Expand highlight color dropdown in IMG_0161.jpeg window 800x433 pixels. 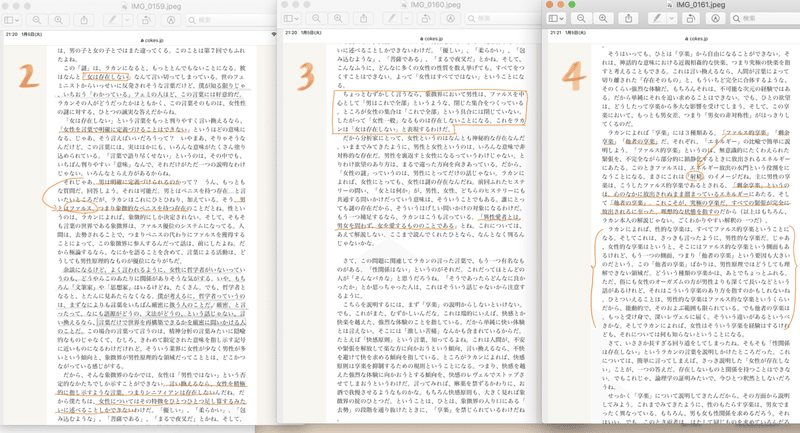[x=672, y=18]
